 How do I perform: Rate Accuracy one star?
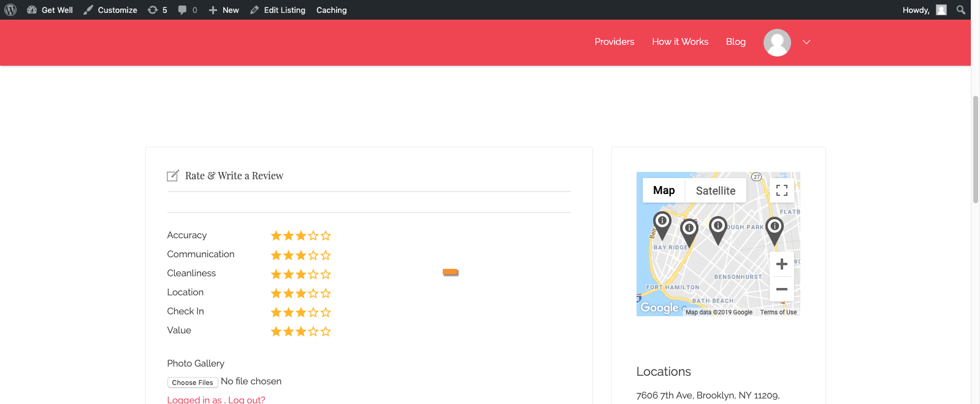click(x=277, y=236)
